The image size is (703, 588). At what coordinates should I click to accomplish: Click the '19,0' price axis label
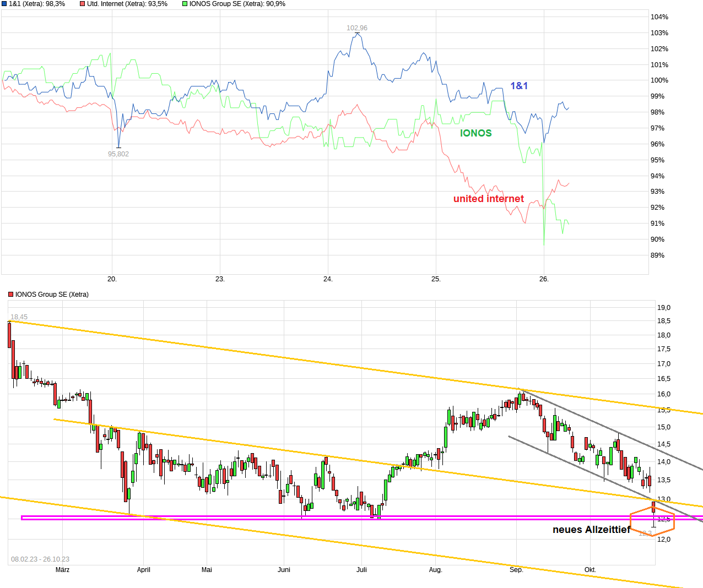(664, 308)
